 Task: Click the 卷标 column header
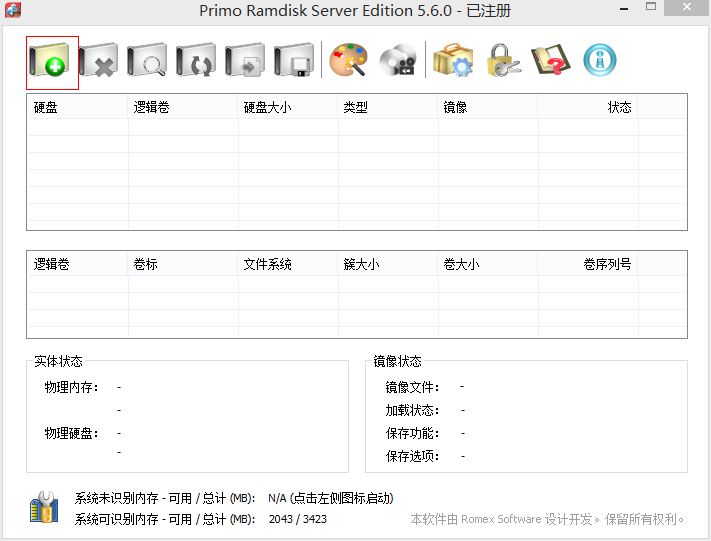[183, 264]
